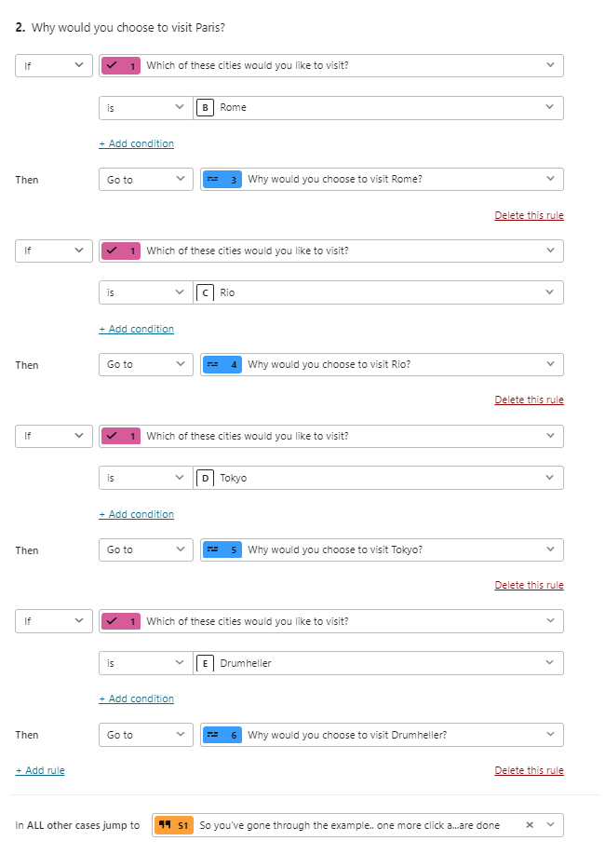Click the orange S1 quote badge icon
The image size is (605, 868).
174,825
